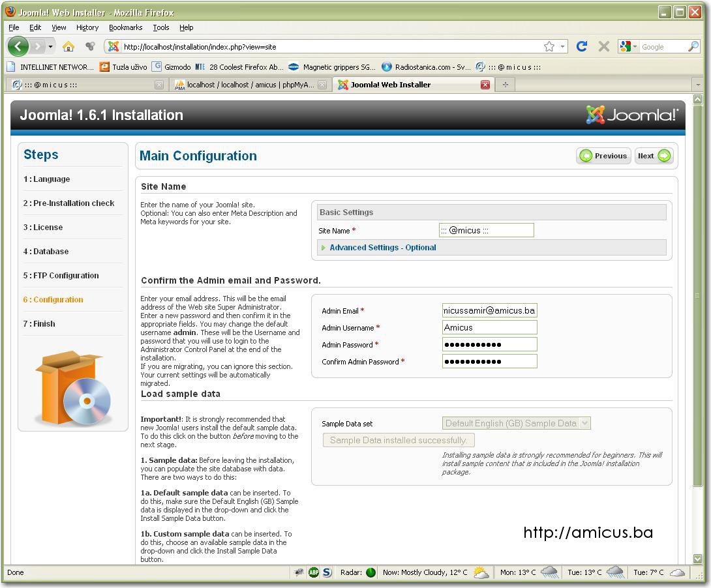Reload the page with the refresh icon

(582, 46)
